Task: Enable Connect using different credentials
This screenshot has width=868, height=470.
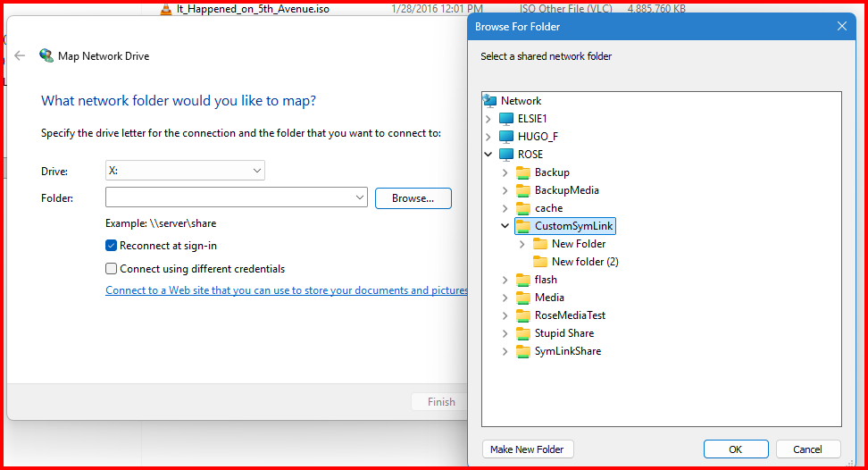Action: [x=112, y=268]
